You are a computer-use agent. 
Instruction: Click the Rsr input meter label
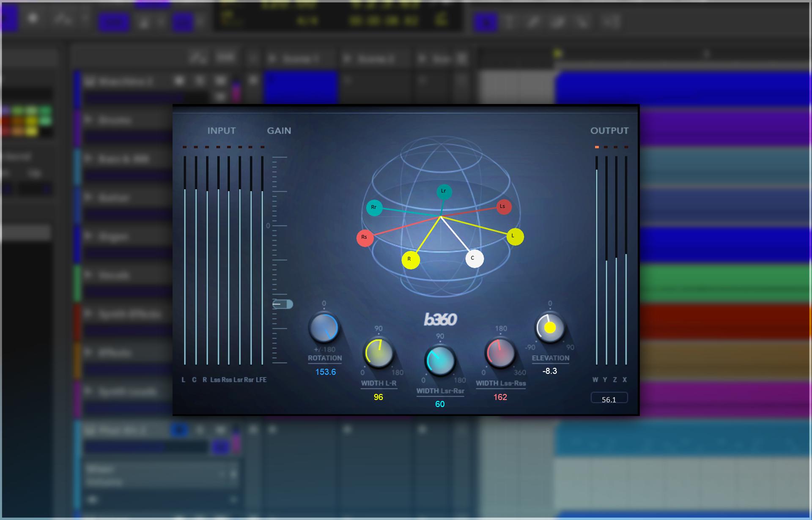click(x=249, y=380)
